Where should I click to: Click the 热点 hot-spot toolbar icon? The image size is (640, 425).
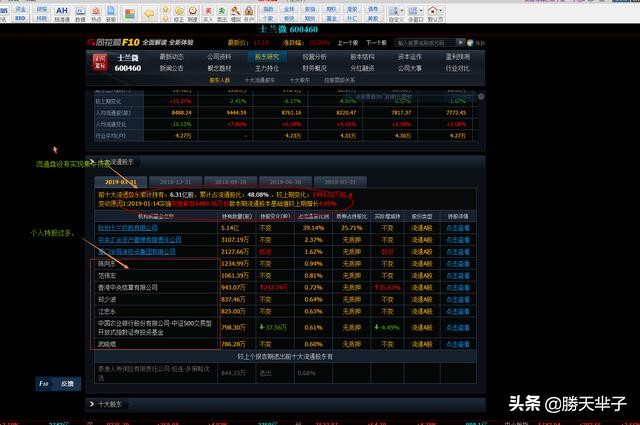(x=96, y=13)
